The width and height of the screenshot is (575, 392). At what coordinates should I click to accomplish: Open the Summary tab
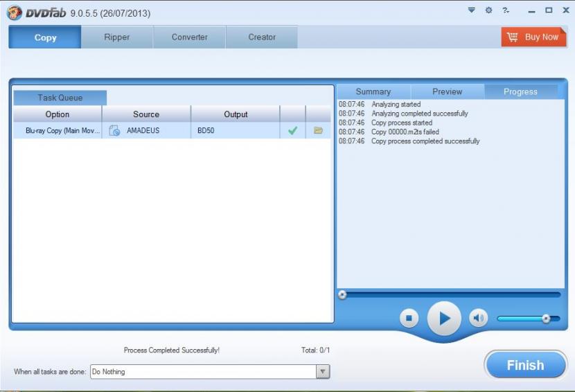click(373, 91)
